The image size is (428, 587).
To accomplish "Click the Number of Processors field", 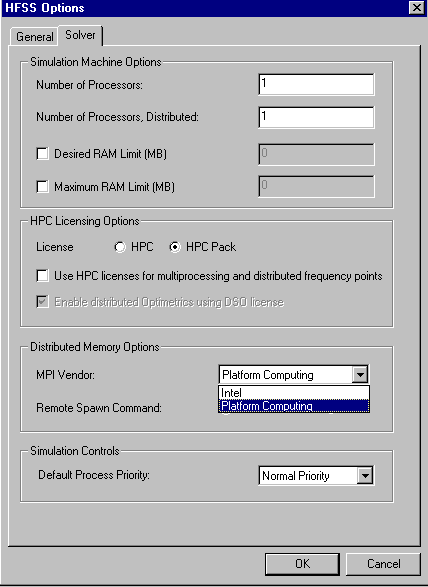I will coord(316,84).
